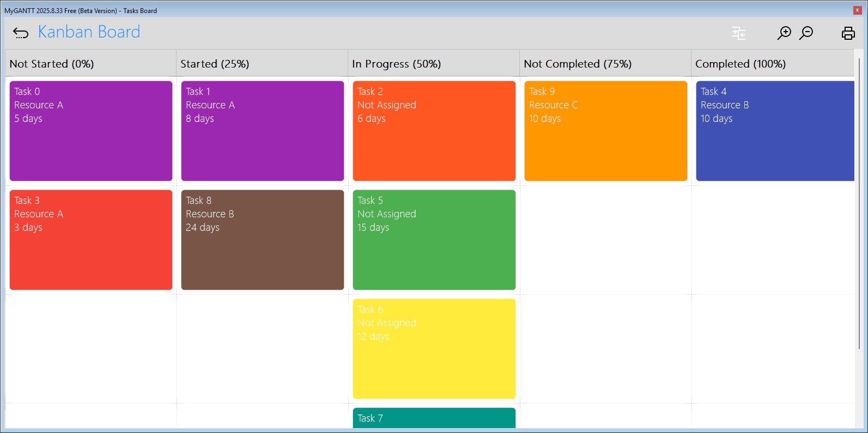Click '24 days' on the Task 8 card
The image size is (868, 433).
203,228
